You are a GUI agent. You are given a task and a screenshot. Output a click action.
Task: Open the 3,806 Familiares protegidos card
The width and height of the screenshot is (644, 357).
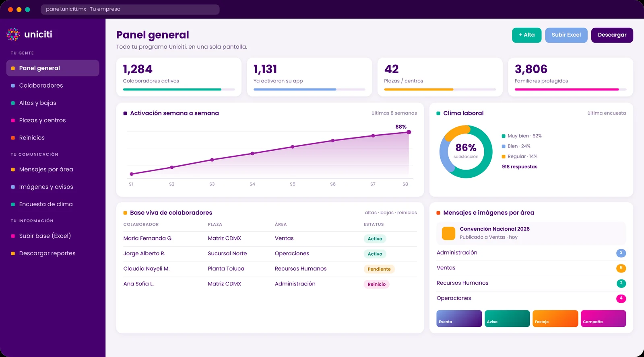pos(570,77)
